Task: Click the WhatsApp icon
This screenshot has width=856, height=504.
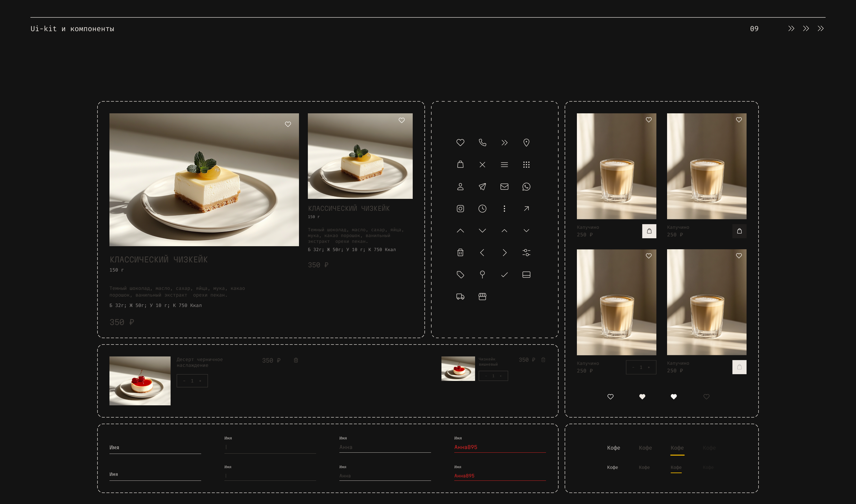Action: [x=526, y=186]
